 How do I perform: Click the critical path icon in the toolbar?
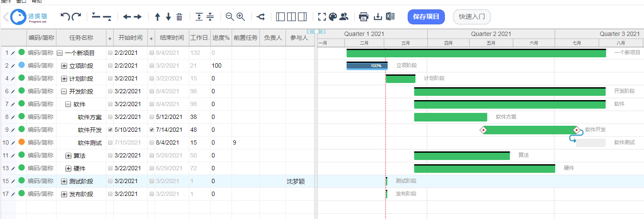point(261,17)
